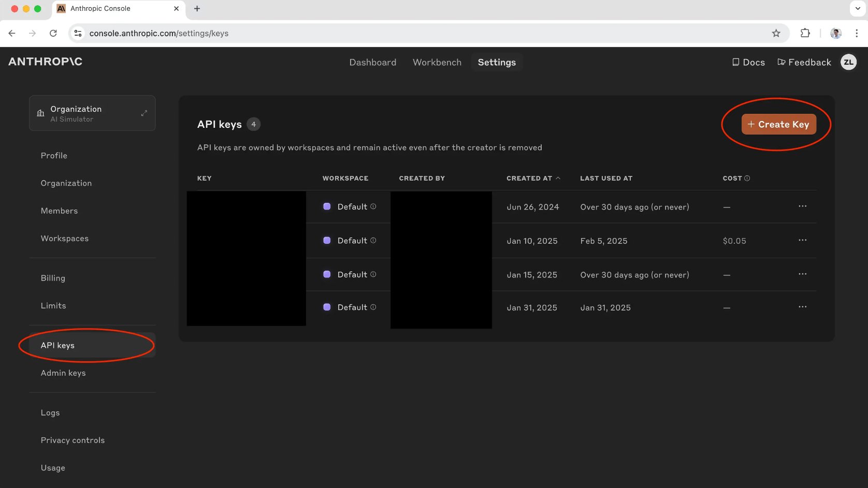The image size is (868, 488).
Task: Close the Anthropic Console tab
Action: pyautogui.click(x=176, y=8)
